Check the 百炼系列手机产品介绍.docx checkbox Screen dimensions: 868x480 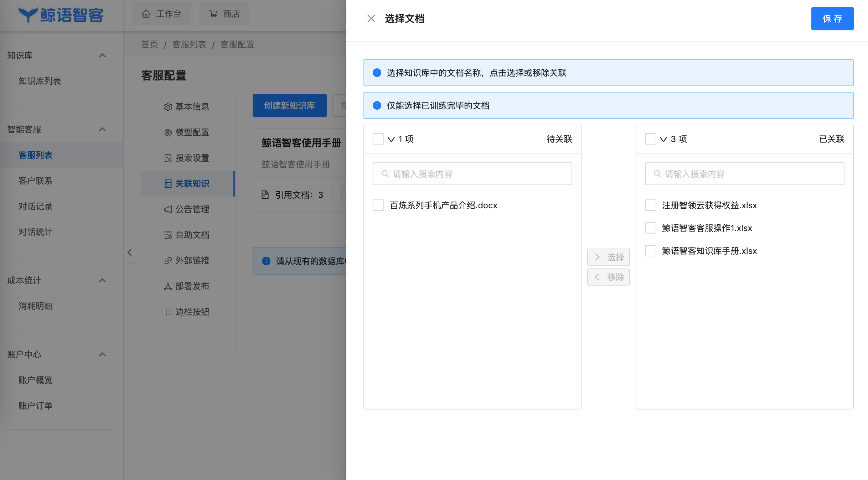tap(378, 205)
